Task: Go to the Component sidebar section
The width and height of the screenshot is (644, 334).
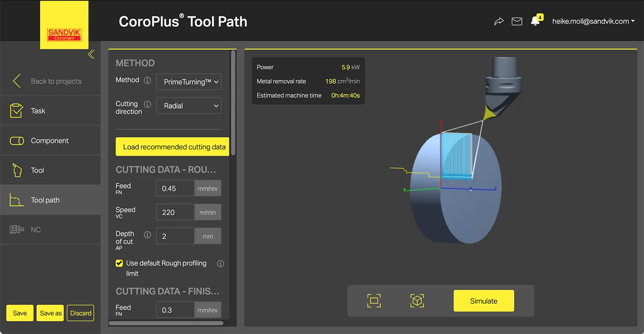Action: coord(50,141)
